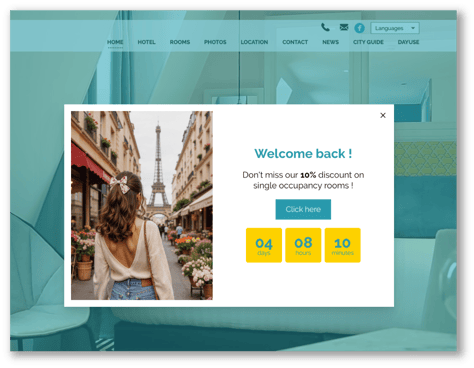Visit the Facebook icon link
This screenshot has width=474, height=368.
(359, 28)
